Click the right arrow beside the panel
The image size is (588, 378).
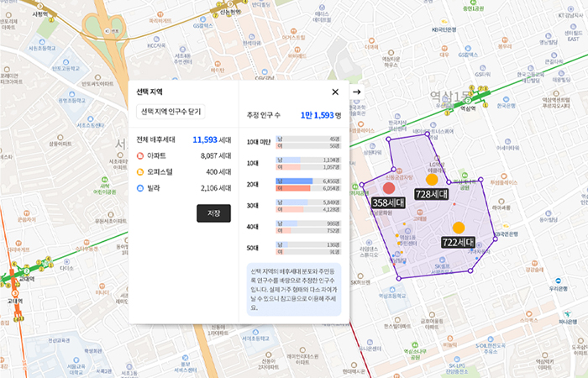(356, 92)
